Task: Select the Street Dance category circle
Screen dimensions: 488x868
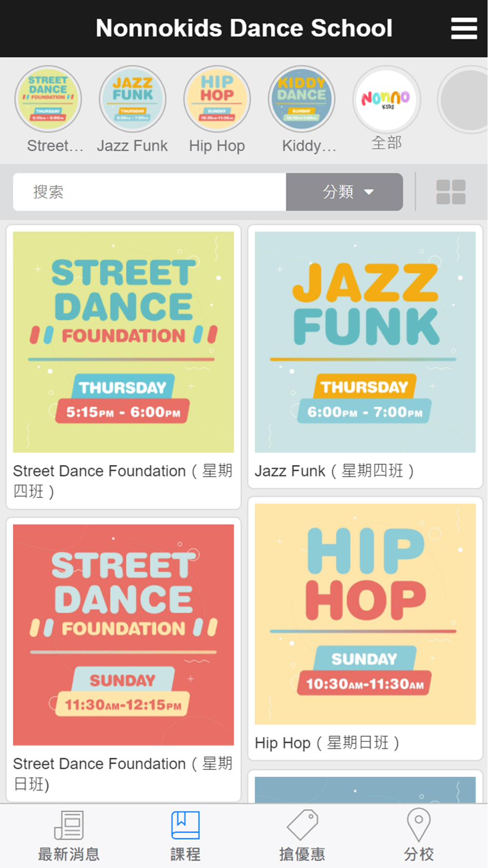Action: click(x=48, y=99)
